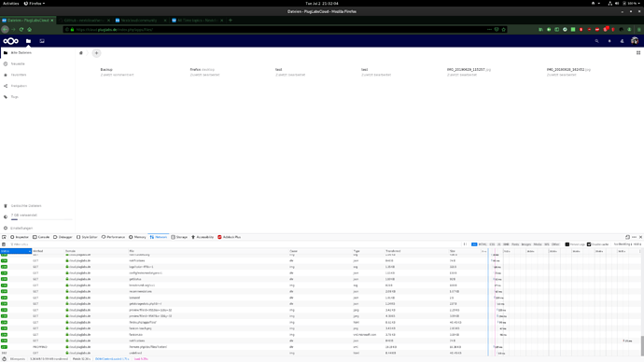Click Firefox forward arrow button
The image size is (644, 362).
click(x=14, y=30)
